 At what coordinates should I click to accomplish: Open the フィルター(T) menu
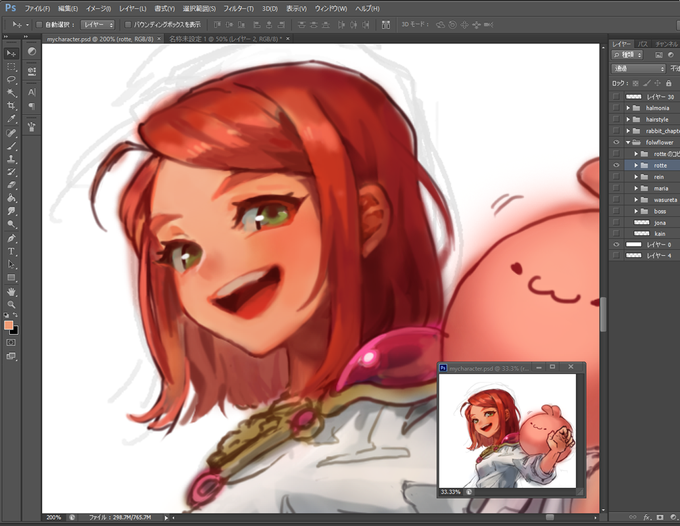point(239,9)
